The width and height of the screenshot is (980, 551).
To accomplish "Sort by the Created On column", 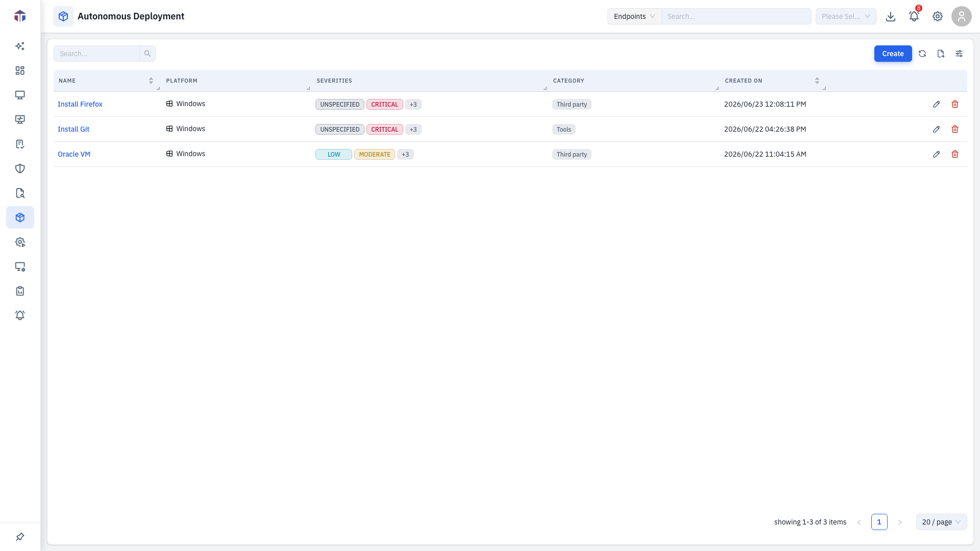I will pyautogui.click(x=817, y=81).
